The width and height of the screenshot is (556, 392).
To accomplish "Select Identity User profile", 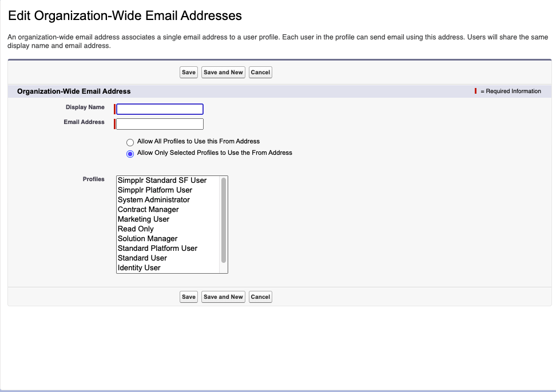I will (168, 267).
